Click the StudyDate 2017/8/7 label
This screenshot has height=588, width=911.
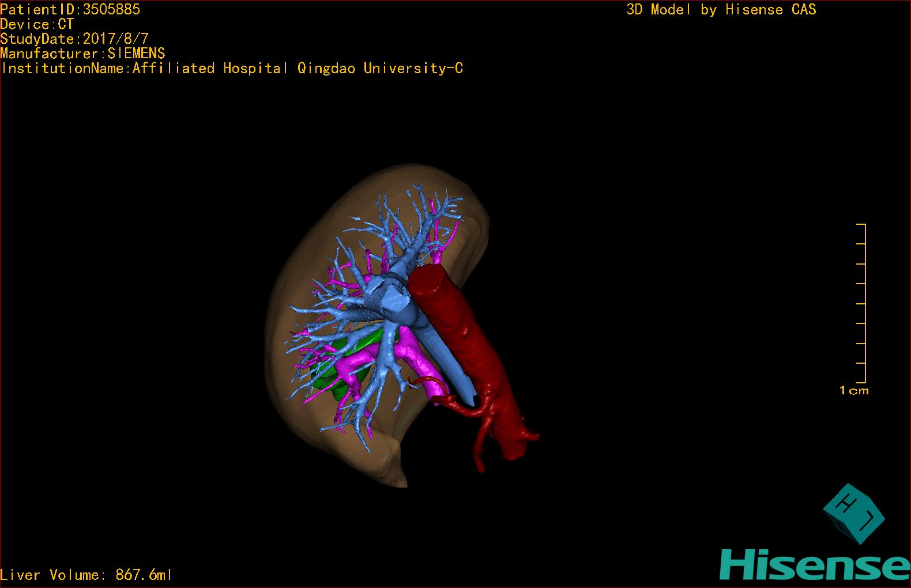click(x=74, y=39)
